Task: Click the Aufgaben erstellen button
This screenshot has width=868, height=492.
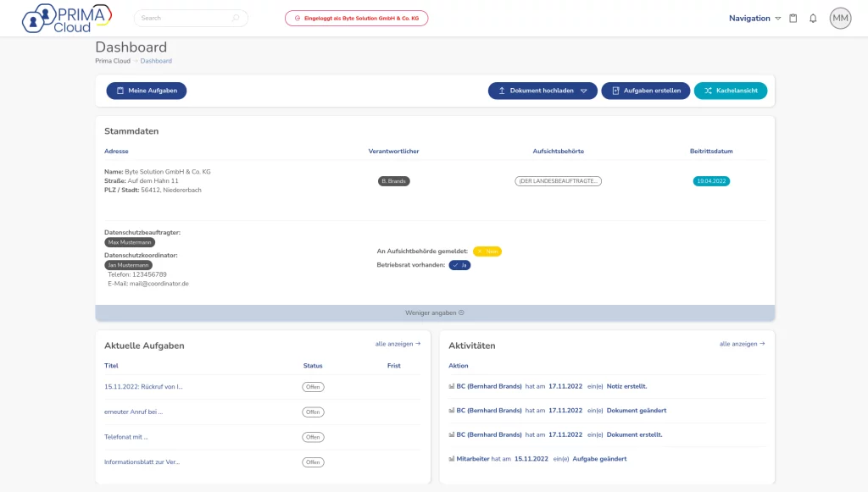Action: (646, 91)
